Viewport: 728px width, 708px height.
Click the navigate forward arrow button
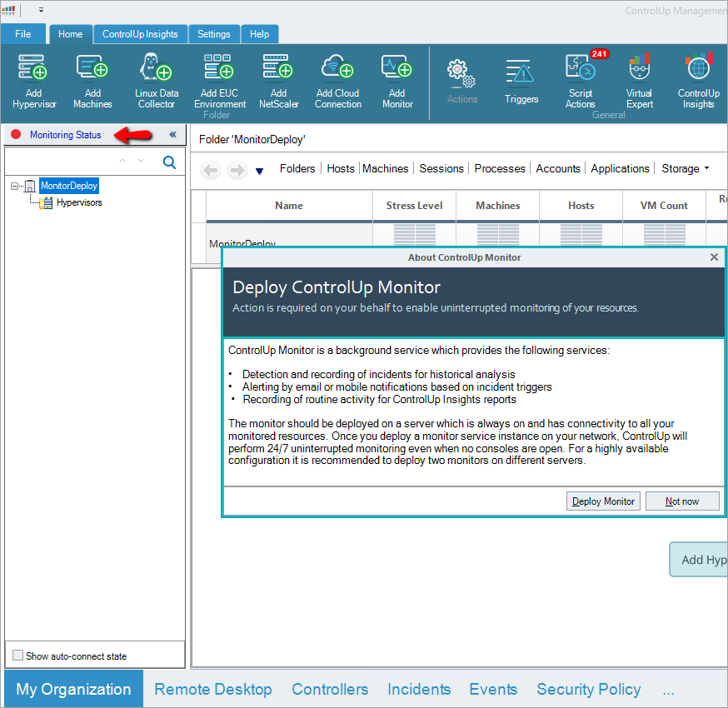tap(237, 171)
